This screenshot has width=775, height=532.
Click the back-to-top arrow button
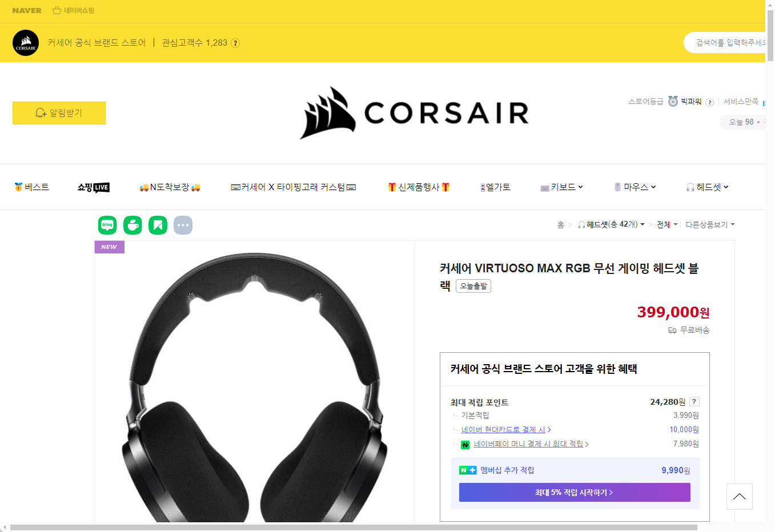740,497
